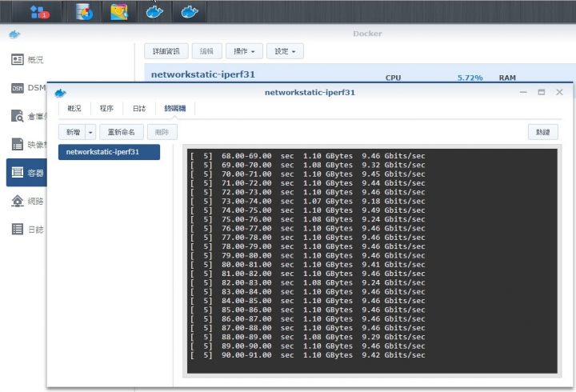Open the 操作 action dropdown
Image resolution: width=576 pixels, height=392 pixels.
(244, 51)
